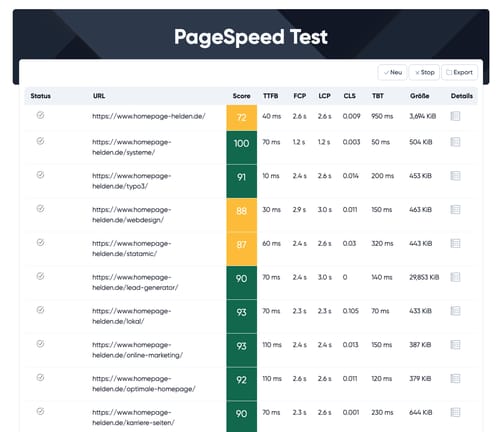Click the 644 KiB size value
Image resolution: width=500 pixels, height=432 pixels.
pos(421,413)
